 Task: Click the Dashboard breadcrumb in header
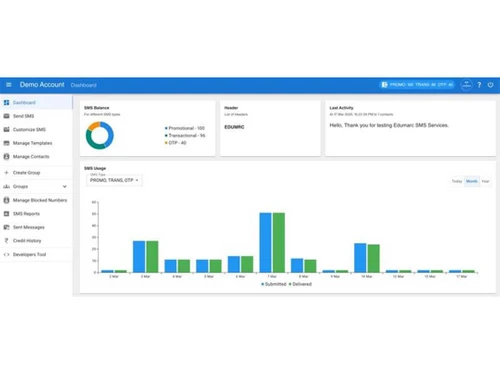pyautogui.click(x=83, y=85)
